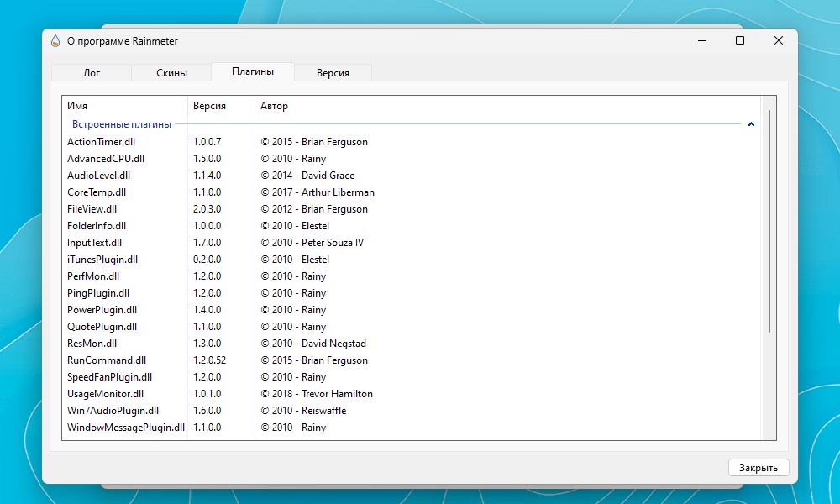
Task: Collapse the Встроенные плагины group chevron
Action: (x=751, y=124)
